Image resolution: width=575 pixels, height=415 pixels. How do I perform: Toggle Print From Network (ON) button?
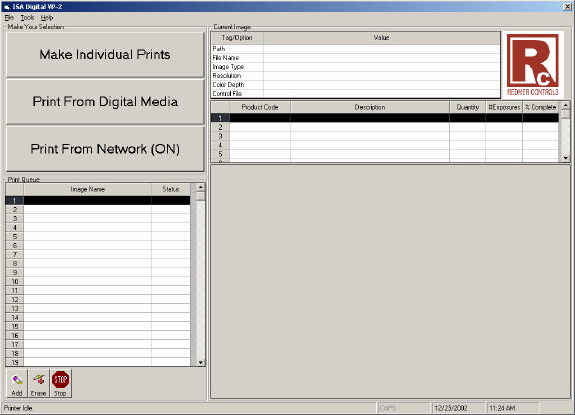point(105,149)
